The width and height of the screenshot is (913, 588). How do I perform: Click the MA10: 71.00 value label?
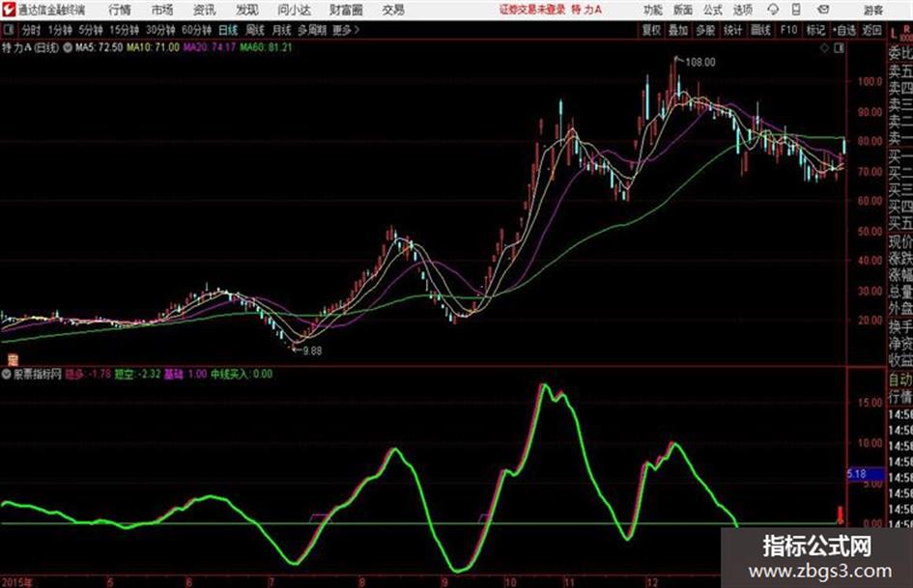point(154,47)
